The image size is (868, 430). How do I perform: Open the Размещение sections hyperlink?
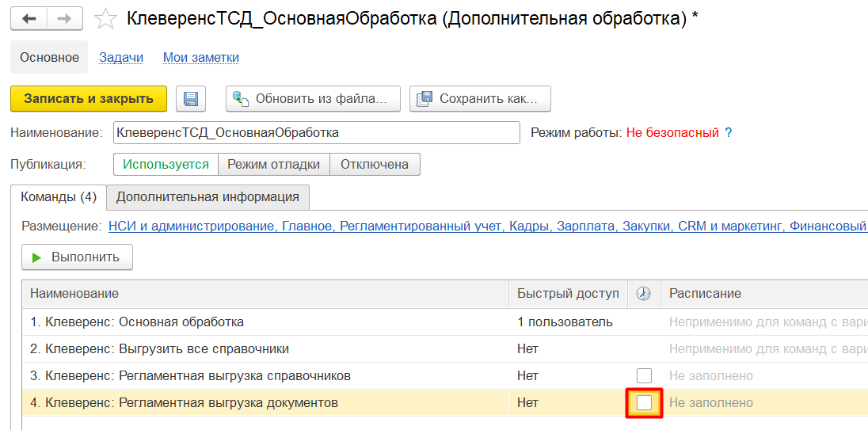click(x=488, y=226)
